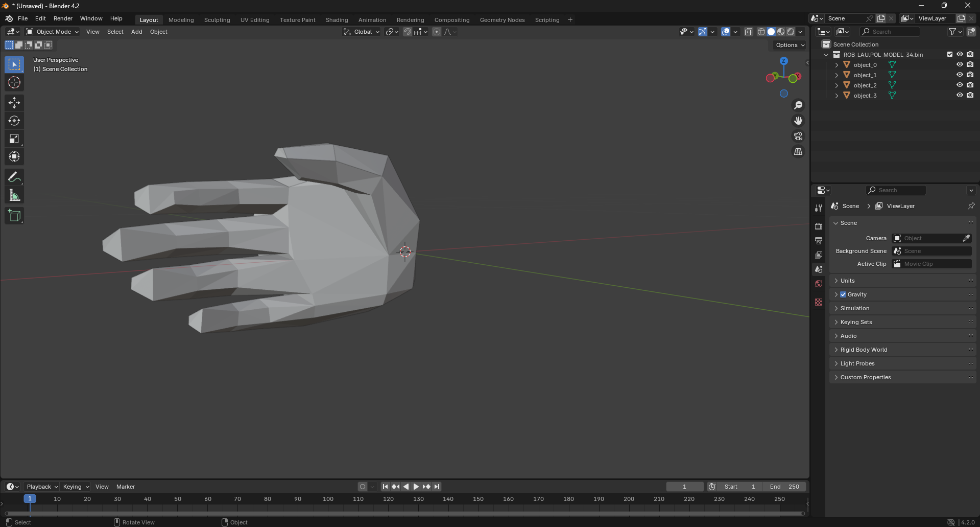Click the current frame number field
980x527 pixels.
tap(685, 487)
